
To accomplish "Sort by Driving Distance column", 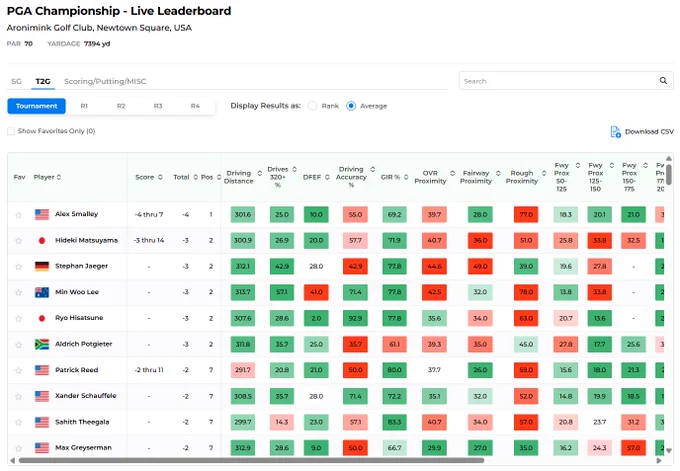I will (x=259, y=173).
